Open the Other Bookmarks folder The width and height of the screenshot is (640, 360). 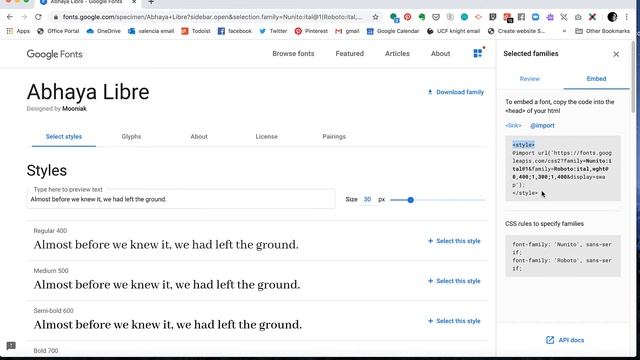coord(602,31)
